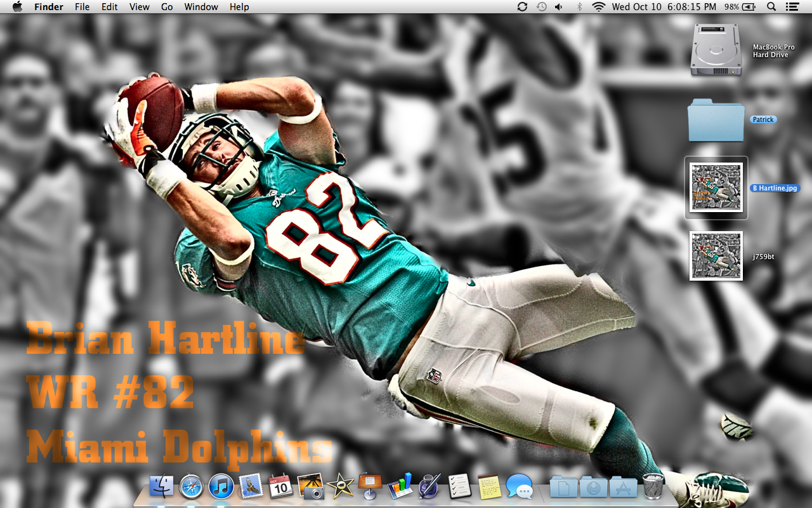This screenshot has width=812, height=508.
Task: Open the Go menu
Action: coord(167,7)
